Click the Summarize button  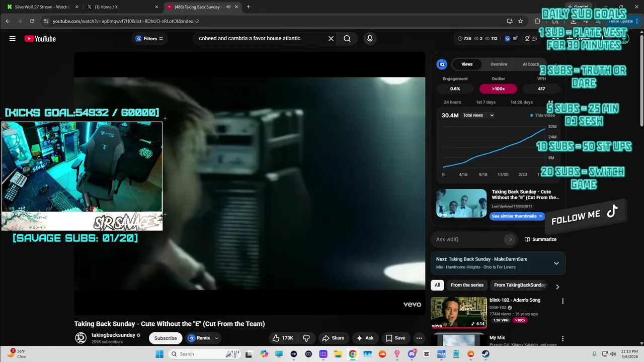[x=540, y=239]
